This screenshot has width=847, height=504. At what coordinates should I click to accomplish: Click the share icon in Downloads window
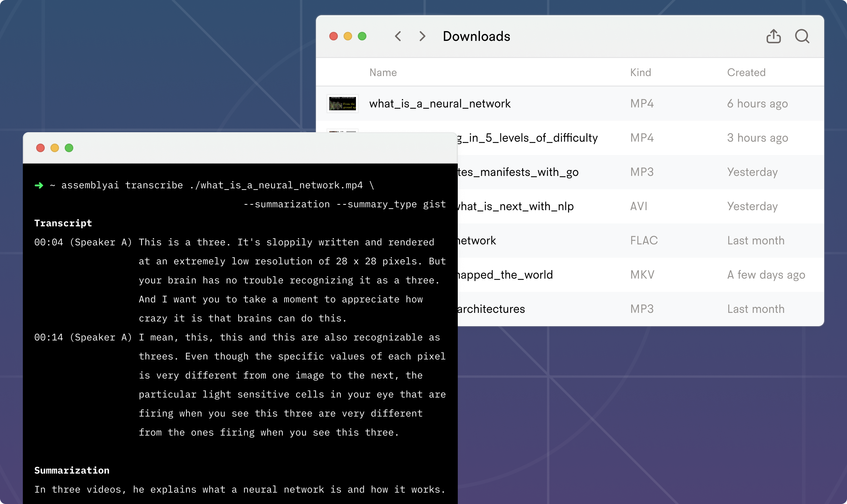point(773,36)
